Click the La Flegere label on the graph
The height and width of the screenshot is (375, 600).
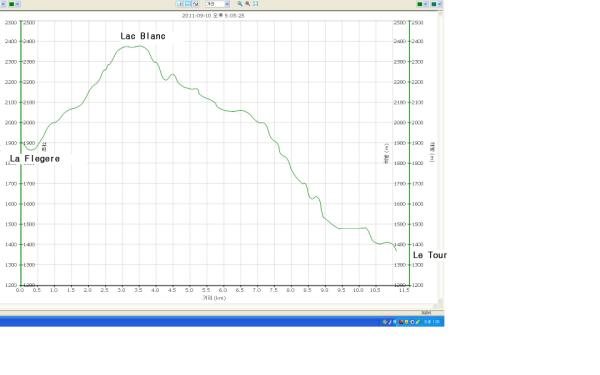pyautogui.click(x=34, y=158)
